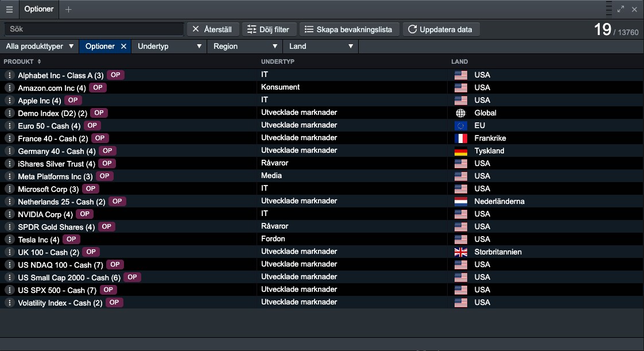Select US SPX 500 - Cash (7)
644x351 pixels.
[x=57, y=291]
